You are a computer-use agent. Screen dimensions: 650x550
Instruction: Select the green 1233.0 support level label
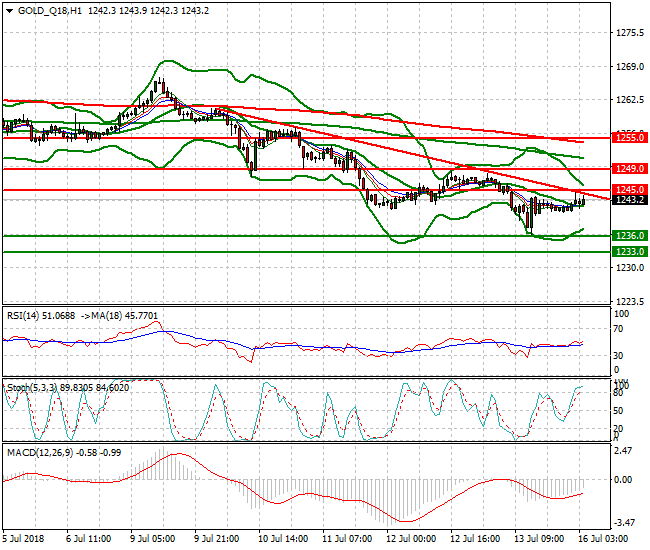click(x=630, y=252)
